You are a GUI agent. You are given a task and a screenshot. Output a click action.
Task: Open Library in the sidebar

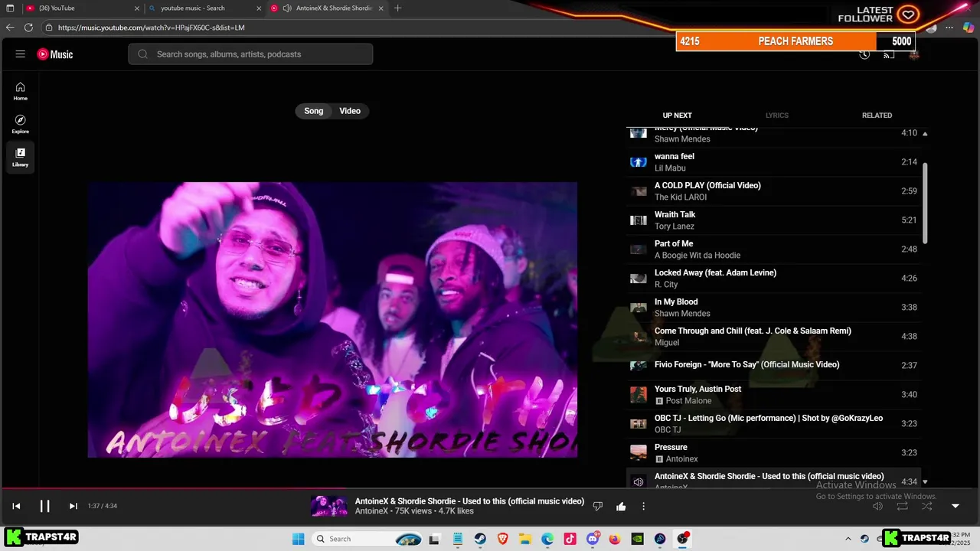tap(21, 158)
